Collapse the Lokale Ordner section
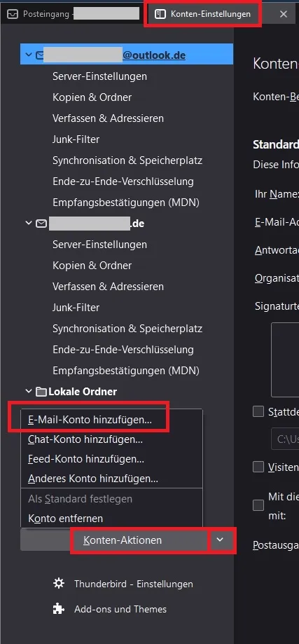The height and width of the screenshot is (644, 299). point(28,392)
